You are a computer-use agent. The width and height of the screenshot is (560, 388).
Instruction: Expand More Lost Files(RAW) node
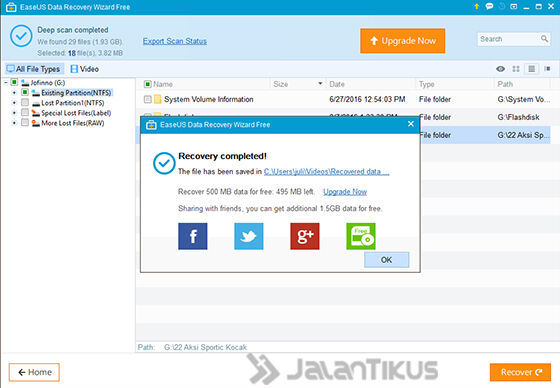pos(14,123)
